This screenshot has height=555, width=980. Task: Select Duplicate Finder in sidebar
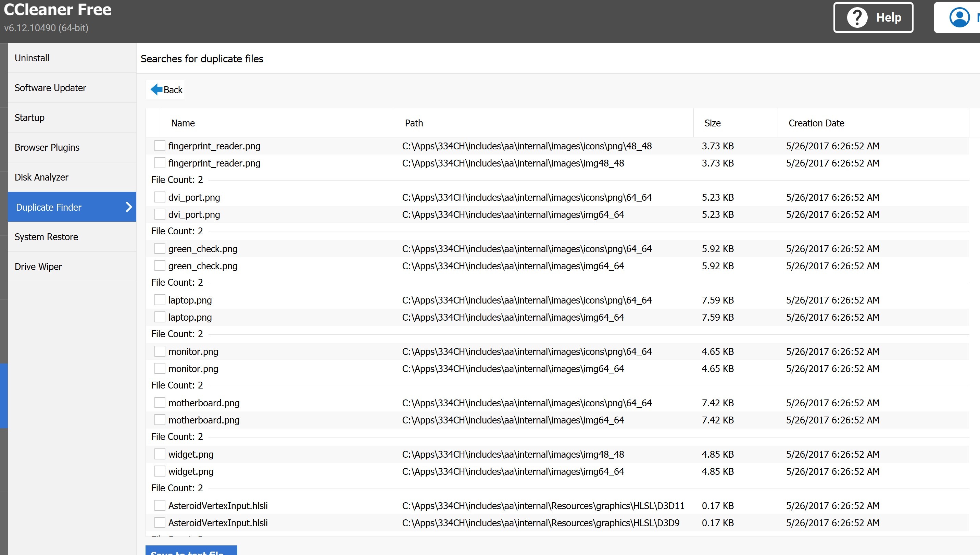pos(72,207)
